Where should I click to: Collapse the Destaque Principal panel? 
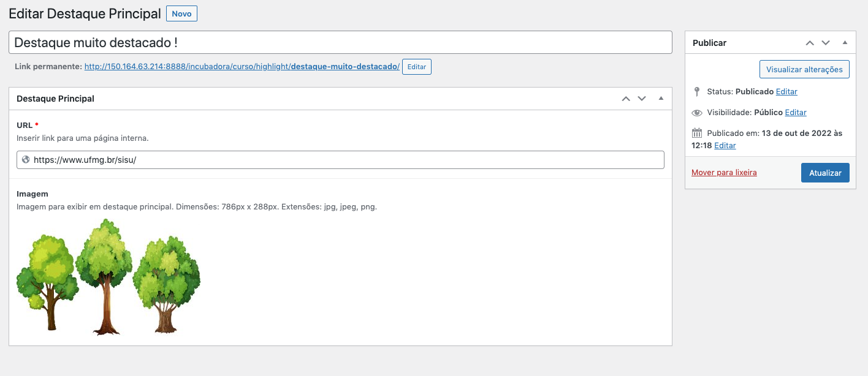(x=661, y=99)
